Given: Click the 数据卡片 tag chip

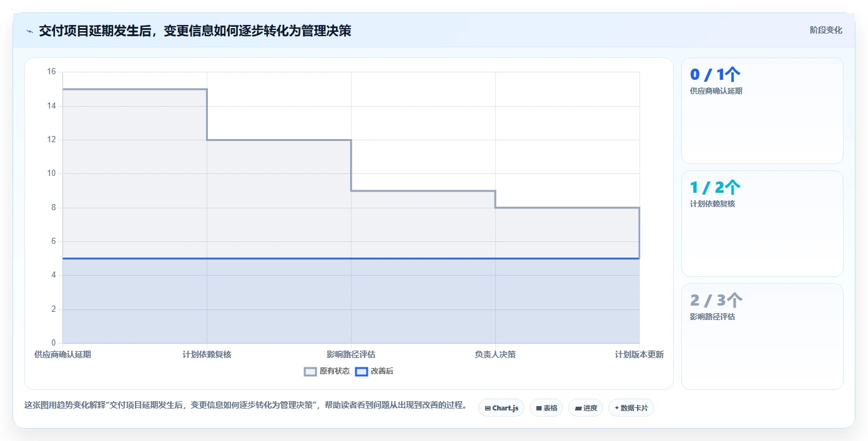Looking at the screenshot, I should pyautogui.click(x=631, y=408).
